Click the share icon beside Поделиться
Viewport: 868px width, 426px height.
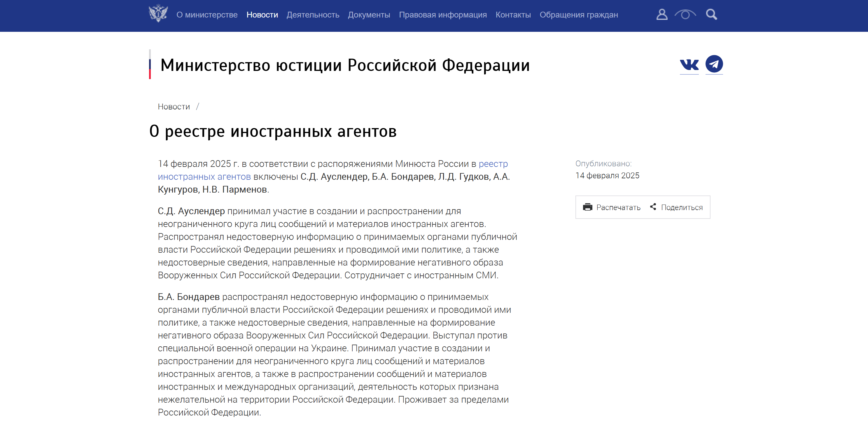tap(653, 207)
